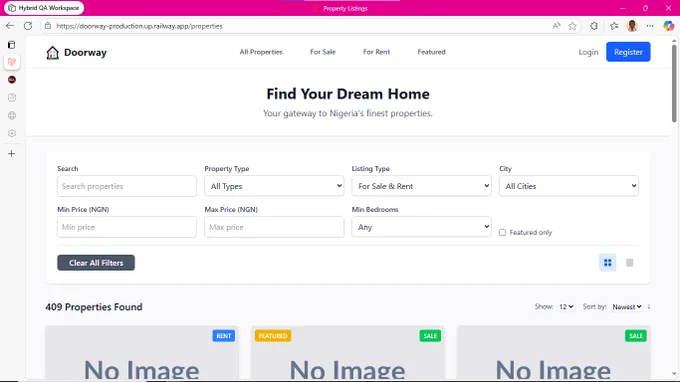
Task: Click the Doorway house logo icon
Action: pyautogui.click(x=52, y=52)
